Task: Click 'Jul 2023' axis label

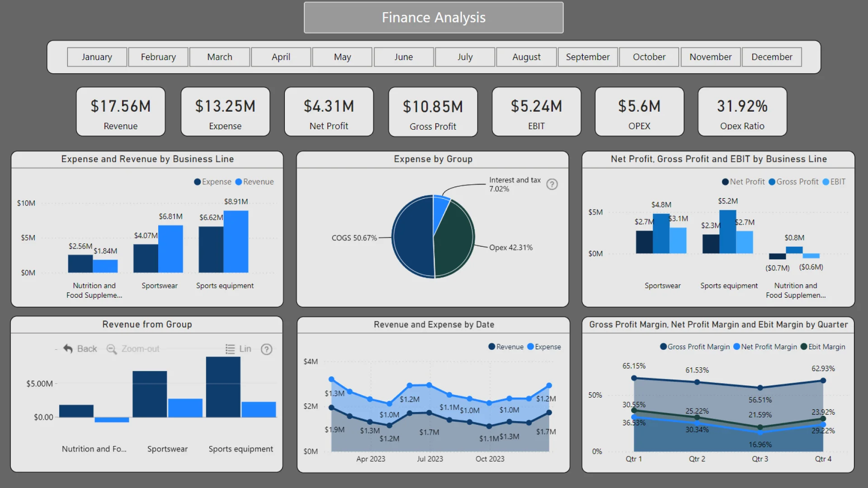Action: [430, 459]
